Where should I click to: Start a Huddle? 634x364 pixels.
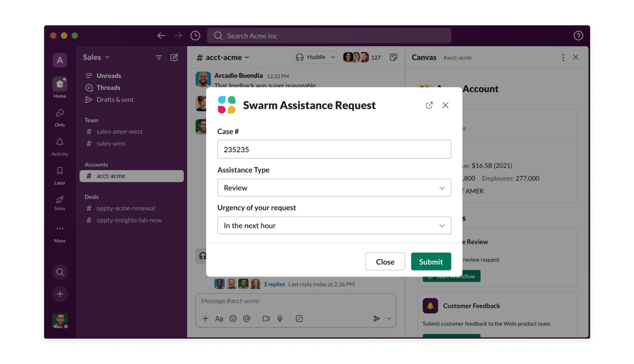311,57
